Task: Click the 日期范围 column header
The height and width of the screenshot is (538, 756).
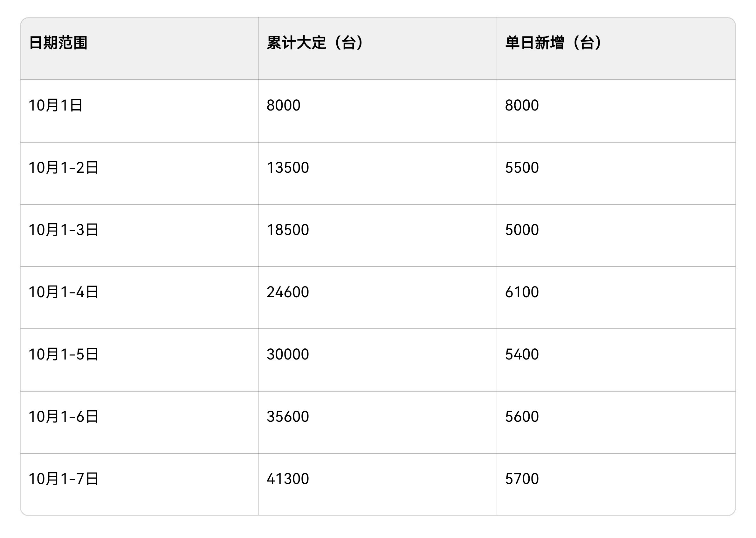Action: click(58, 43)
